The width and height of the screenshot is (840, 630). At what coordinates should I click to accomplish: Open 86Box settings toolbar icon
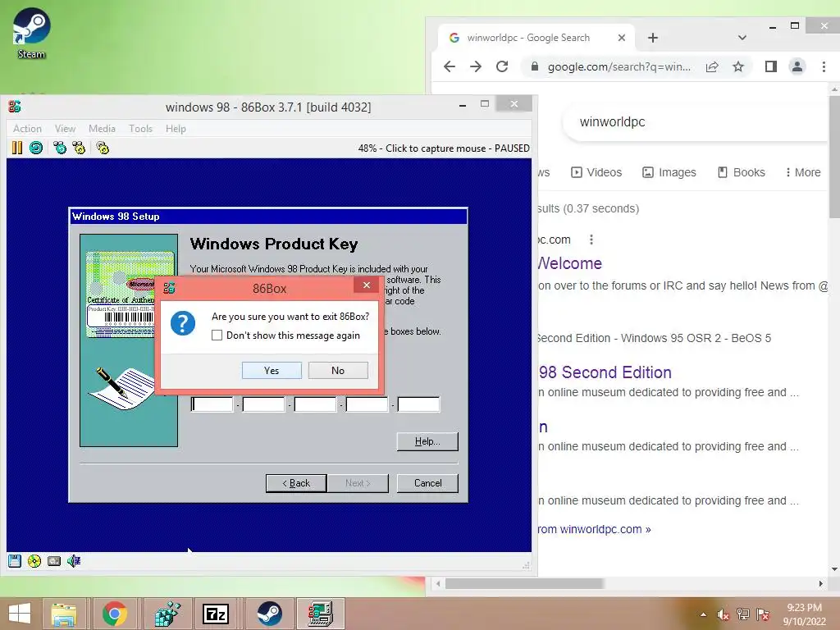pos(103,148)
